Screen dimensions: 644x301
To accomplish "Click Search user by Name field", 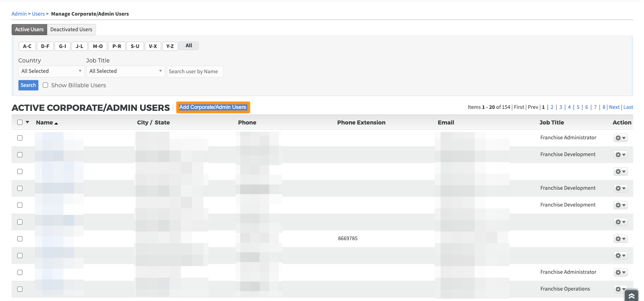I will [x=195, y=72].
